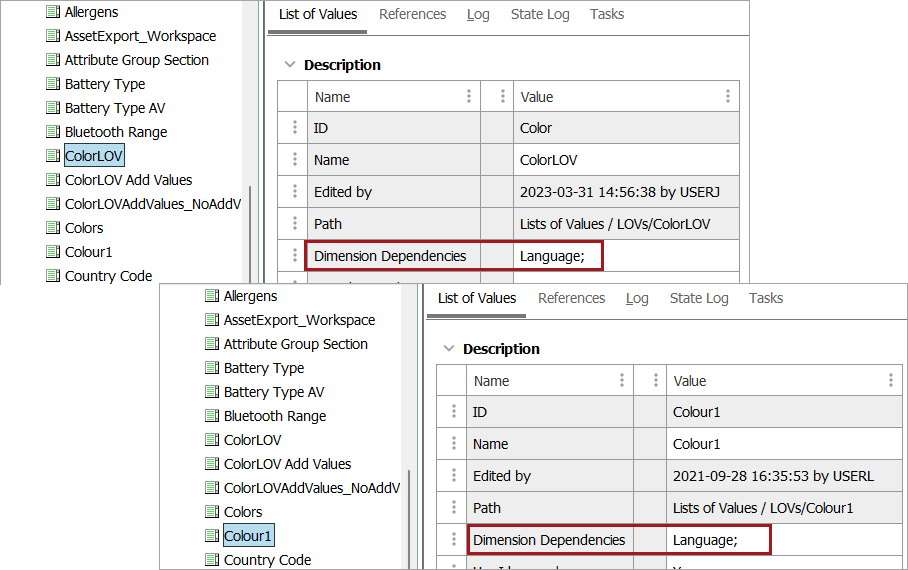
Task: Click the list icon beside highlighted ColorLOV
Action: pos(53,156)
